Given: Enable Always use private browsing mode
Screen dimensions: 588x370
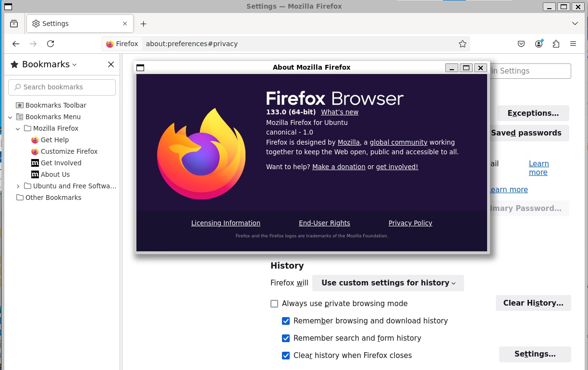Looking at the screenshot, I should tap(274, 304).
